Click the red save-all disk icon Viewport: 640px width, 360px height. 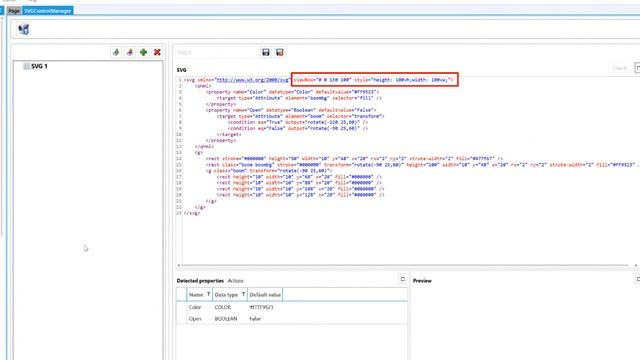(280, 52)
